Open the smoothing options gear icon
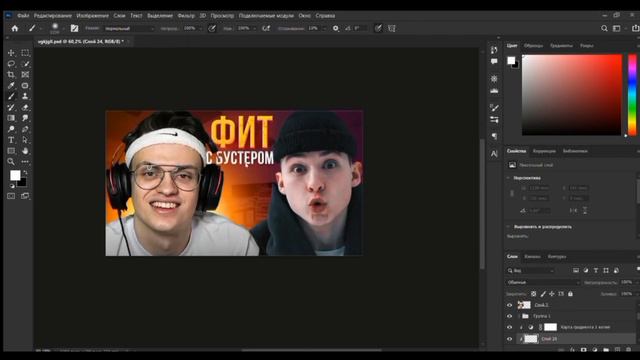 tap(336, 28)
